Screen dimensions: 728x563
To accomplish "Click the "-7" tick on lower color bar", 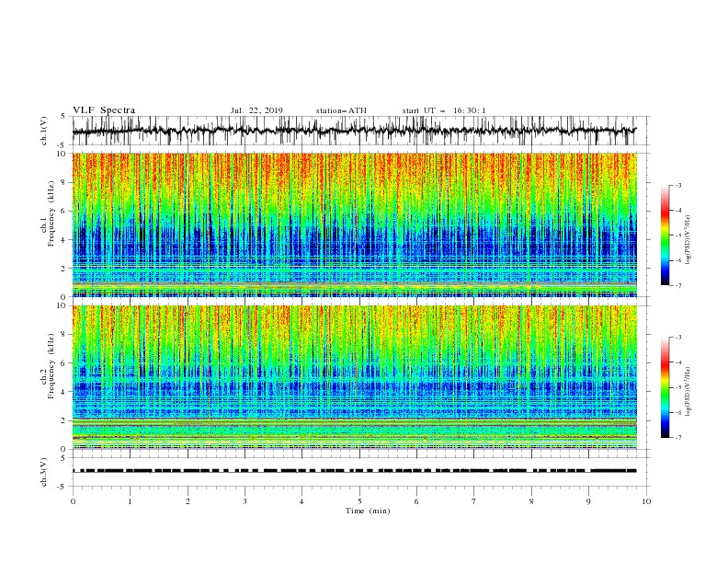I will tap(678, 438).
